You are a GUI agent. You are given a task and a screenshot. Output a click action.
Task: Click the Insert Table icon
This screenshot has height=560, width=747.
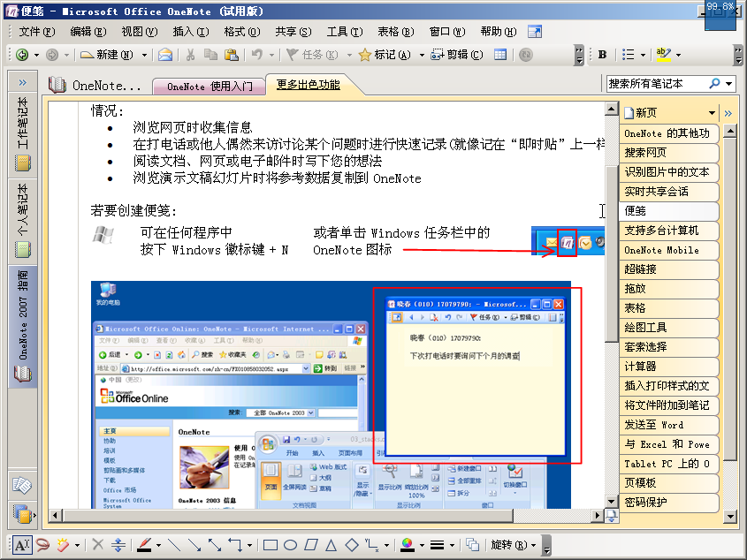(499, 55)
